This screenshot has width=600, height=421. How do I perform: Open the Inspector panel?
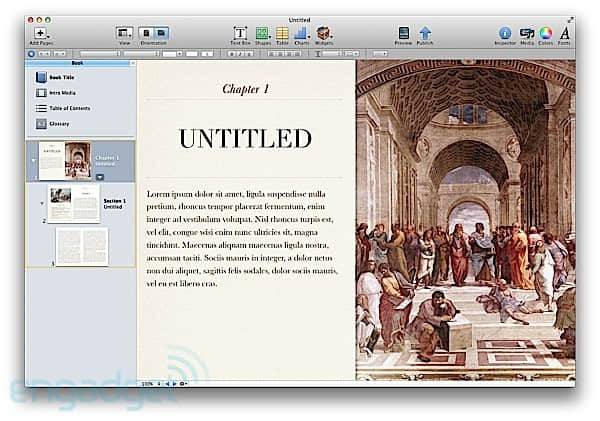[x=505, y=34]
